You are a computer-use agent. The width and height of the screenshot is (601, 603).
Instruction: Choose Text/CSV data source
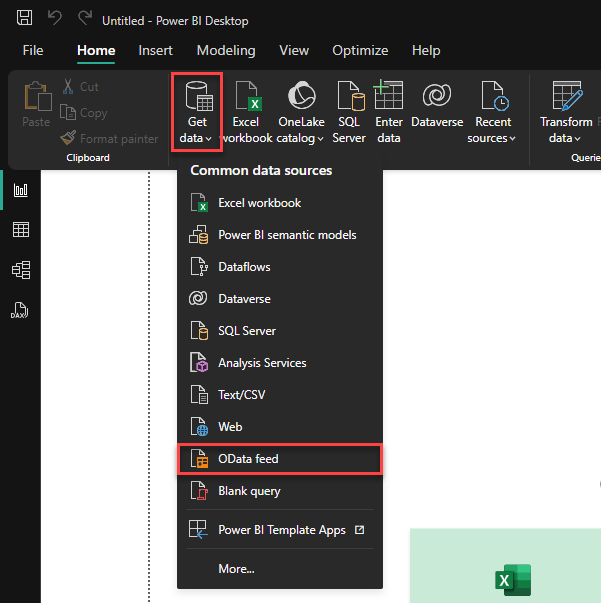pyautogui.click(x=241, y=395)
